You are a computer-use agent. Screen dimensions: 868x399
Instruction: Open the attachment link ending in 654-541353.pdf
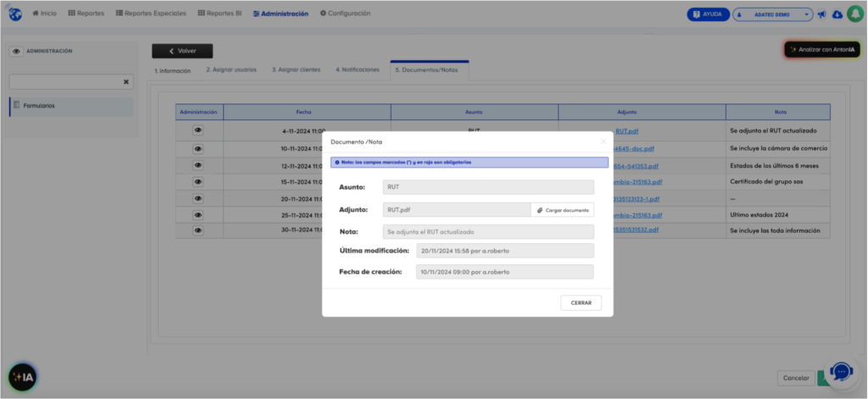(x=636, y=166)
